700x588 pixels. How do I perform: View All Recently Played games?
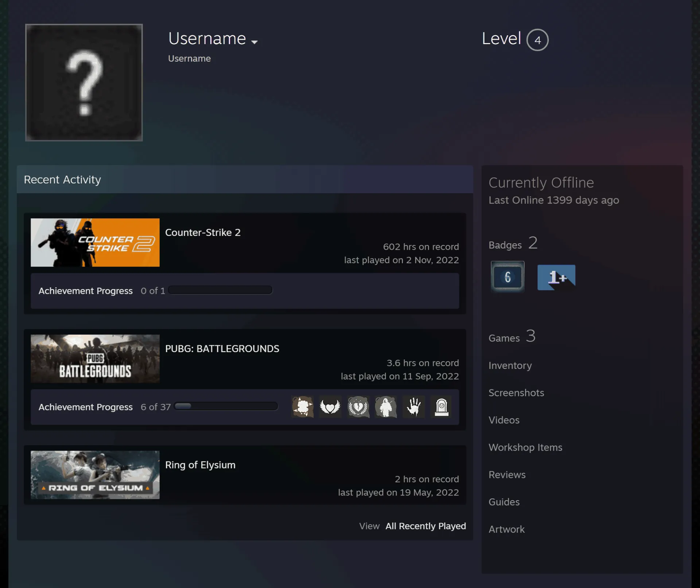(425, 526)
